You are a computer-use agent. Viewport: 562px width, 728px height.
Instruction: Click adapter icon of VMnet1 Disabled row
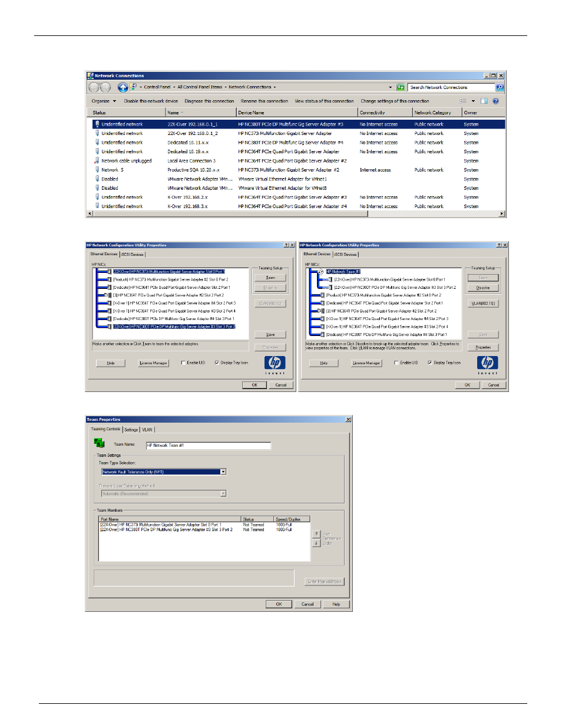pyautogui.click(x=97, y=179)
